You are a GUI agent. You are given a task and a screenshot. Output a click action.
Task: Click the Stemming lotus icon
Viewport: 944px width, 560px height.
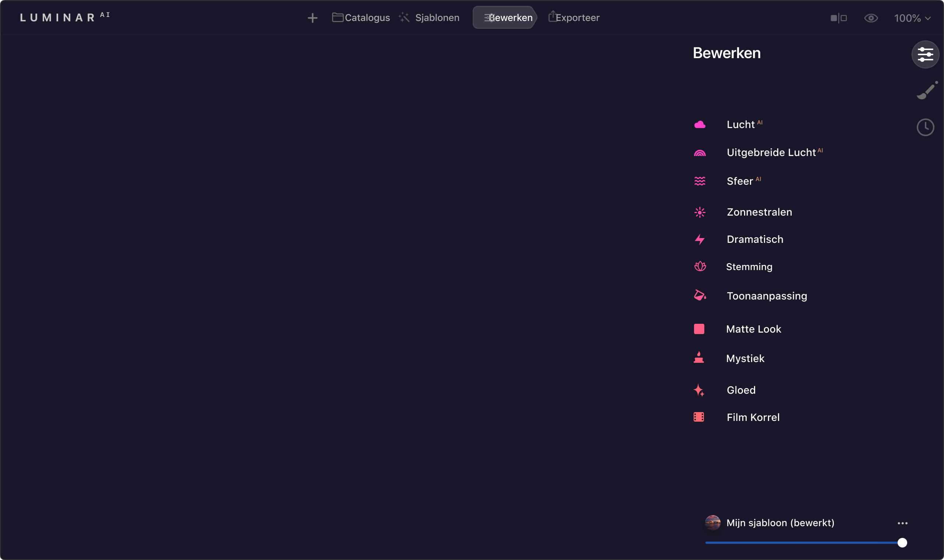(700, 267)
